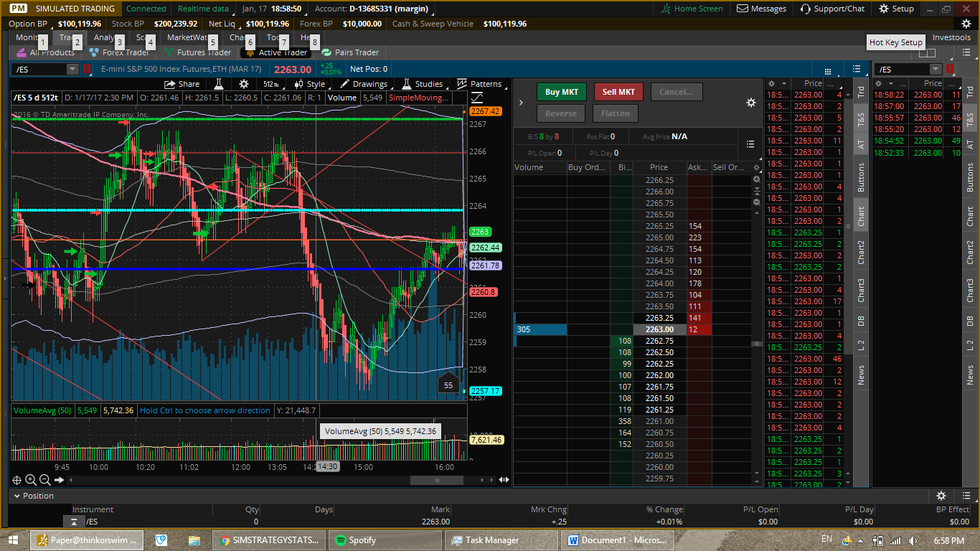Screen dimensions: 980x551
Task: Select the Futures Trader sub-tab
Action: tap(197, 52)
